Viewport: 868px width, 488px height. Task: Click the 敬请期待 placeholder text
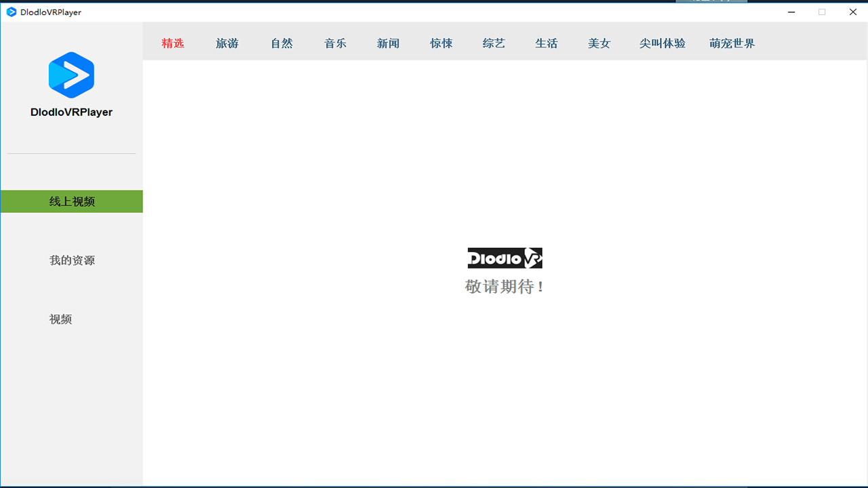[x=505, y=286]
